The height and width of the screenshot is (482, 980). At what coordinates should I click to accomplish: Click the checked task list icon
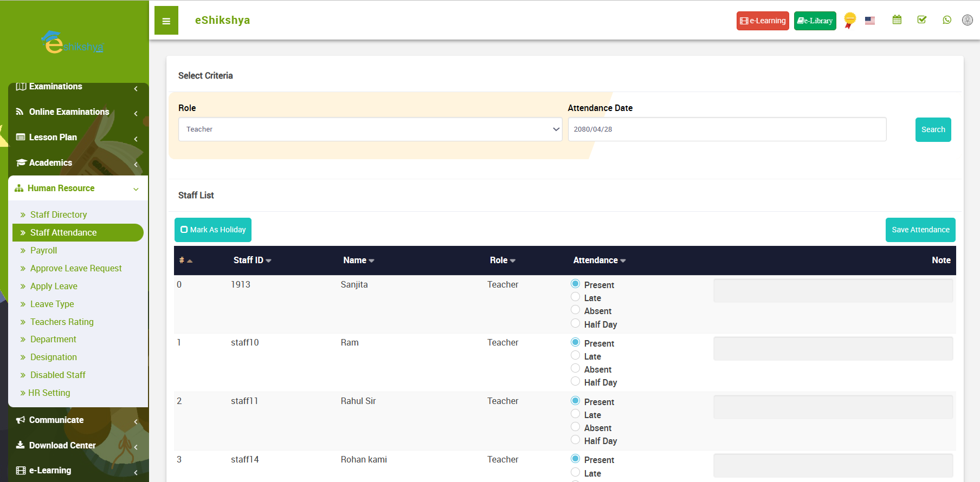pos(921,20)
